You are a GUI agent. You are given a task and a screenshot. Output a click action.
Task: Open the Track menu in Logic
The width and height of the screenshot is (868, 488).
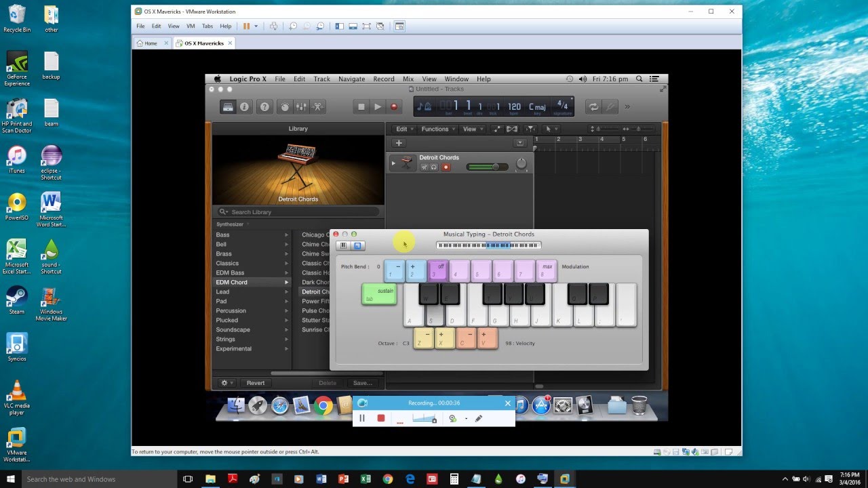coord(322,79)
